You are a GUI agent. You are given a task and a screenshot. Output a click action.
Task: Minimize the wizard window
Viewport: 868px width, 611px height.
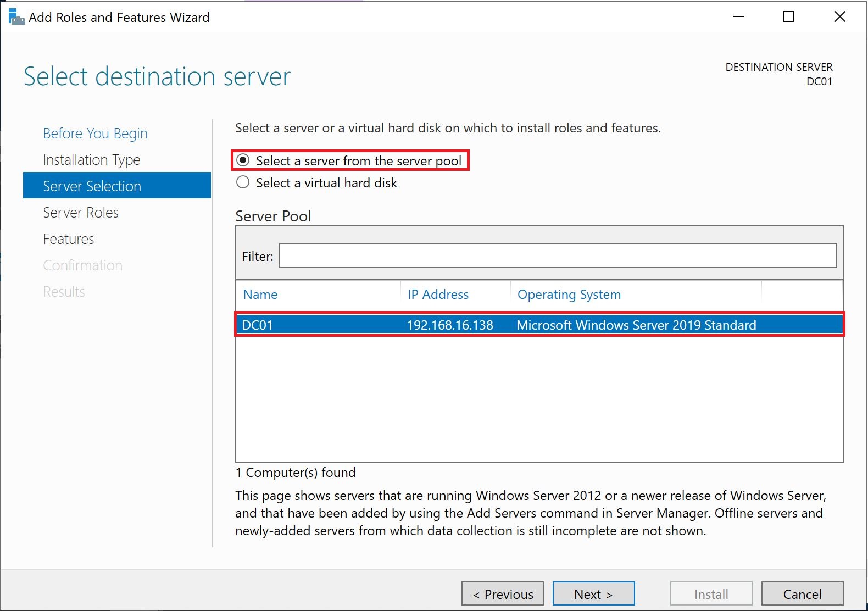739,16
